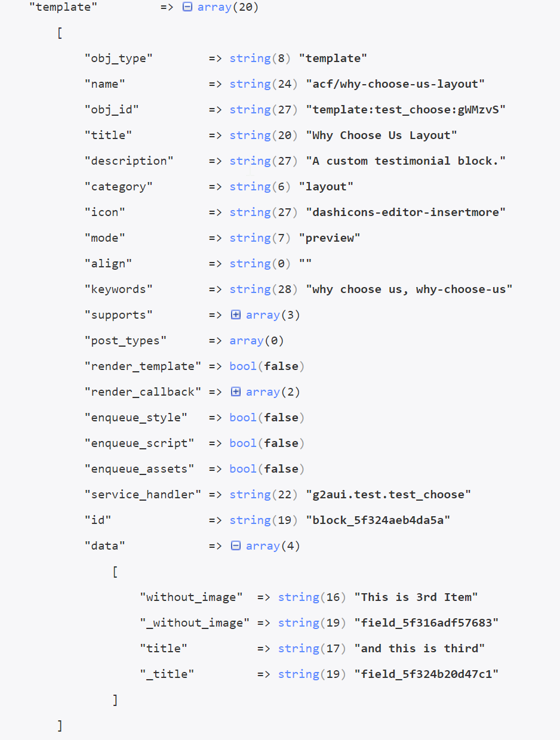
Task: Click the "template:test_choose:gWMzvS" value
Action: click(x=406, y=110)
